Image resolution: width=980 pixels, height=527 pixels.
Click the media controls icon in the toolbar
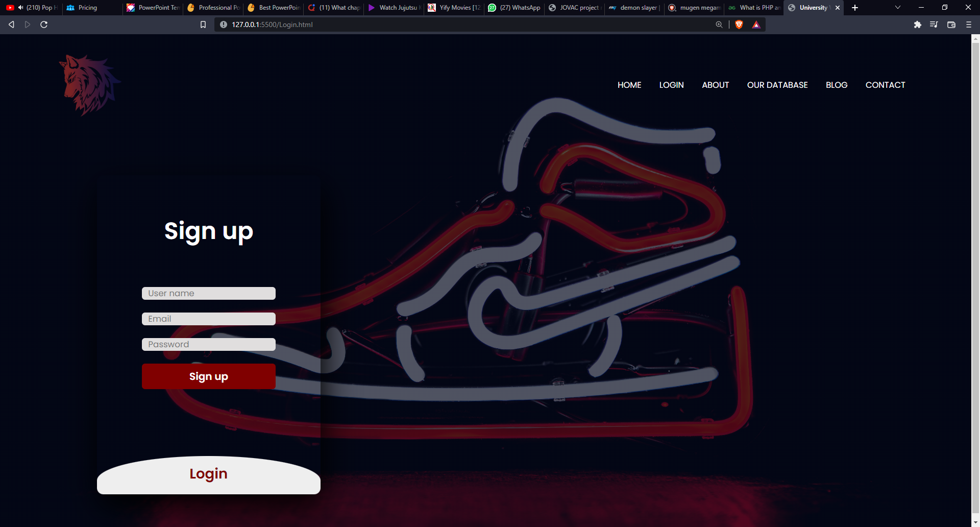[934, 24]
